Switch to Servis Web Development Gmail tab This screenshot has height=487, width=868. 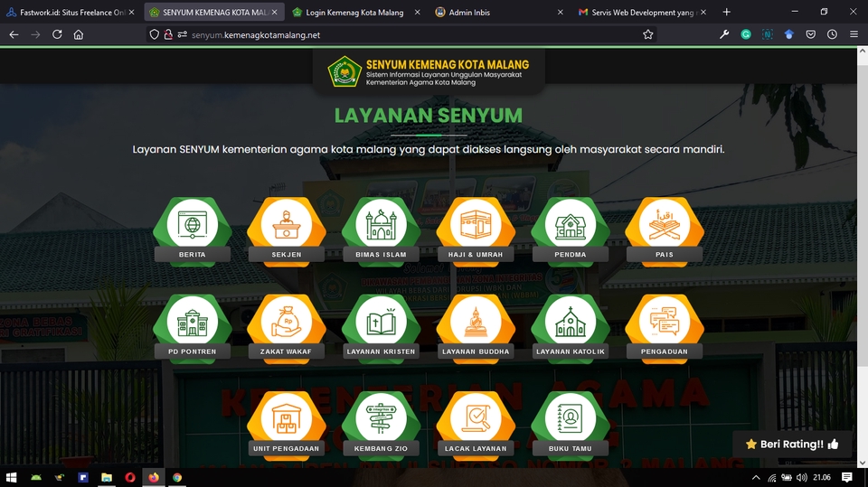tap(642, 12)
